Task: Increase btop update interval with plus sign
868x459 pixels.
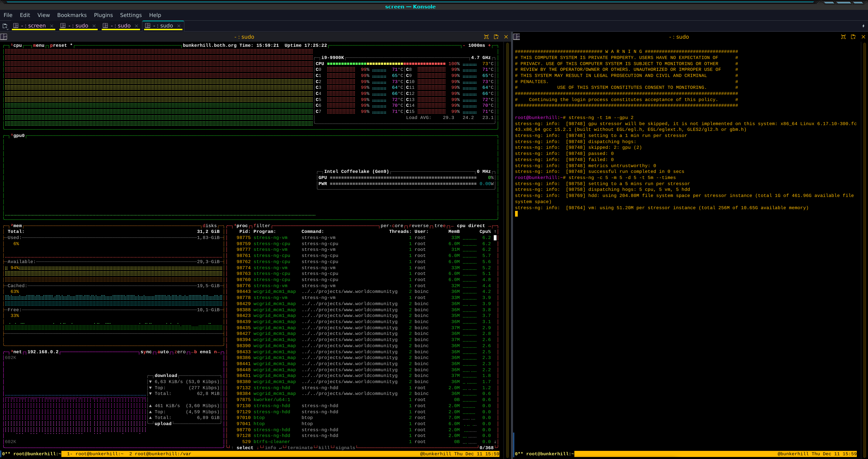Action: click(x=489, y=45)
